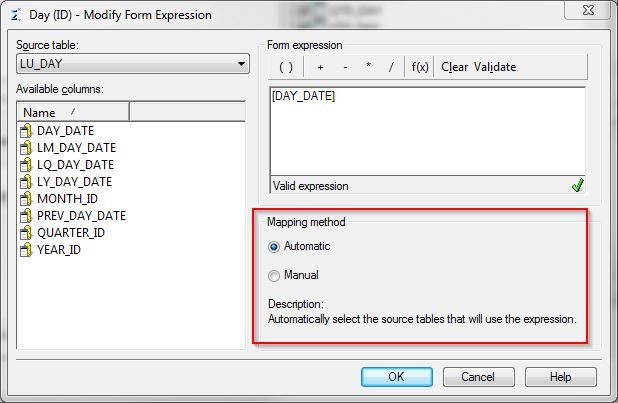Insert the plus operator

pyautogui.click(x=320, y=67)
